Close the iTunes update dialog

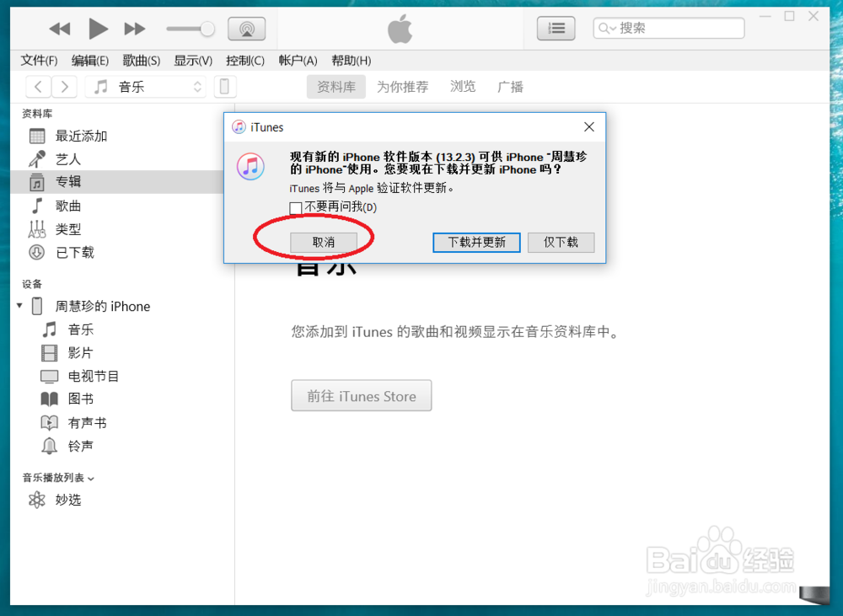589,127
